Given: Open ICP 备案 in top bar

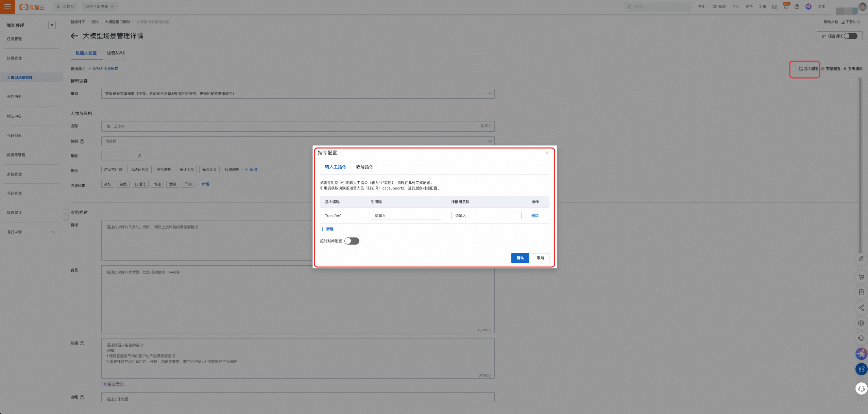Looking at the screenshot, I should [x=718, y=7].
